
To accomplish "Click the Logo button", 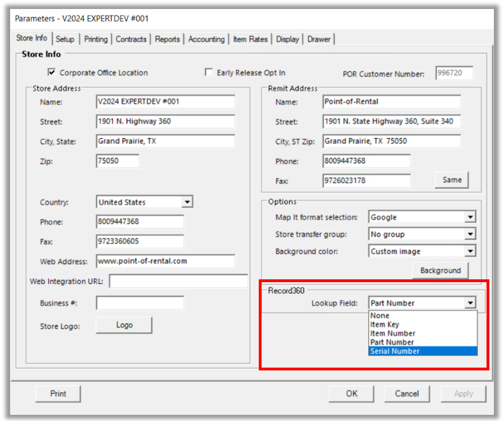I will coord(124,325).
